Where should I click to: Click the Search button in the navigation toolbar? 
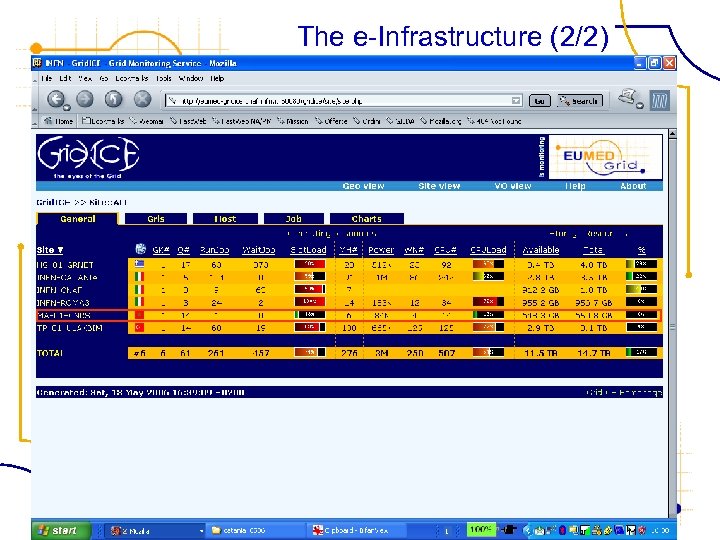click(x=580, y=101)
